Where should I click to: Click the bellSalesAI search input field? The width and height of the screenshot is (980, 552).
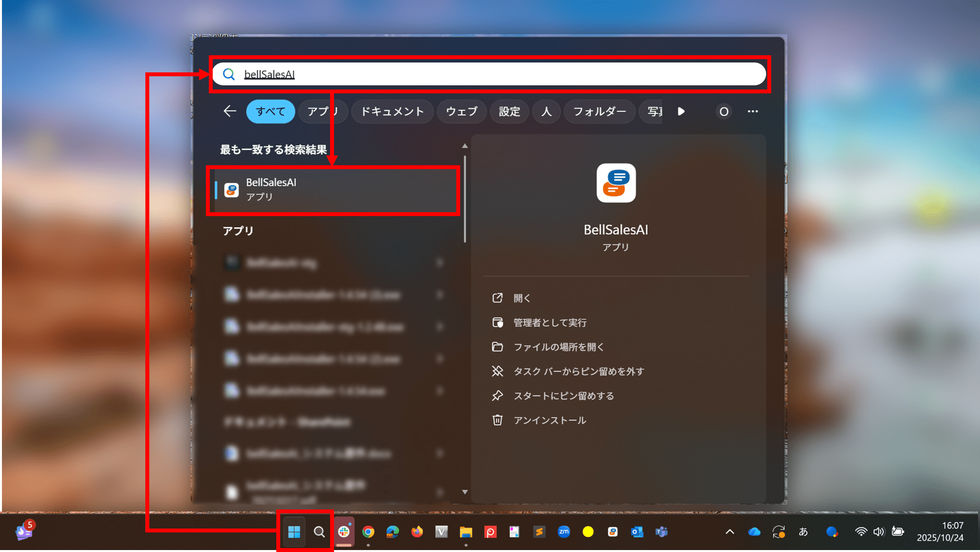click(489, 74)
